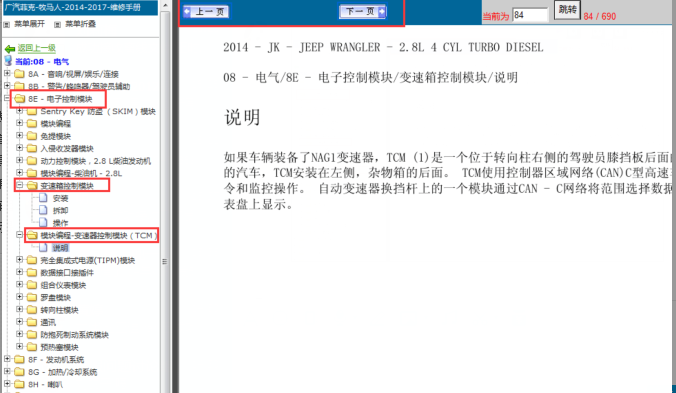This screenshot has height=393, width=676.
Task: Collapse the 变速箱控制模块 node
Action: [x=19, y=185]
